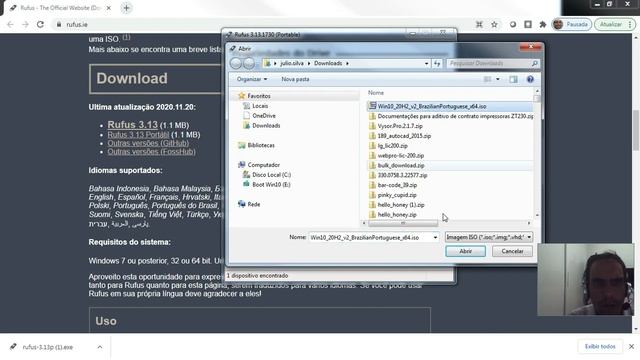Change view mode icon in dialog
Viewport: 640px width, 360px height.
click(x=487, y=79)
